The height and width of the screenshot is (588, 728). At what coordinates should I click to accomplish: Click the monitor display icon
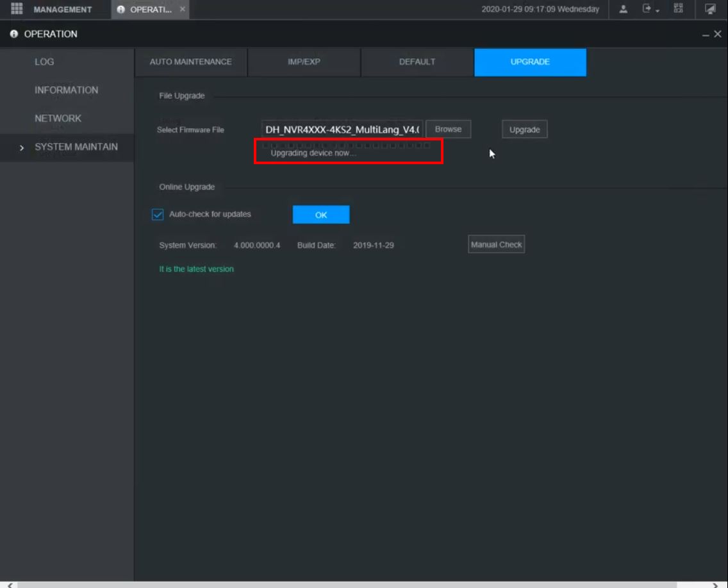tap(710, 9)
